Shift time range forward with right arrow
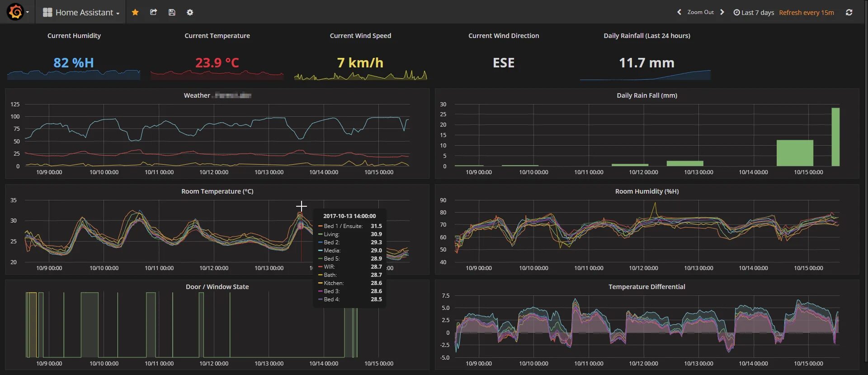 pos(722,12)
